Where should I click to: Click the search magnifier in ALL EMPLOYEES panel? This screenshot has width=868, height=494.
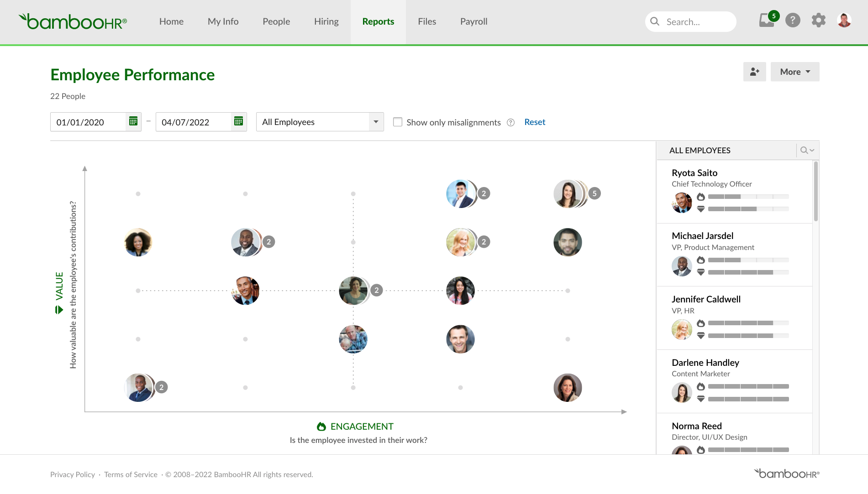804,150
